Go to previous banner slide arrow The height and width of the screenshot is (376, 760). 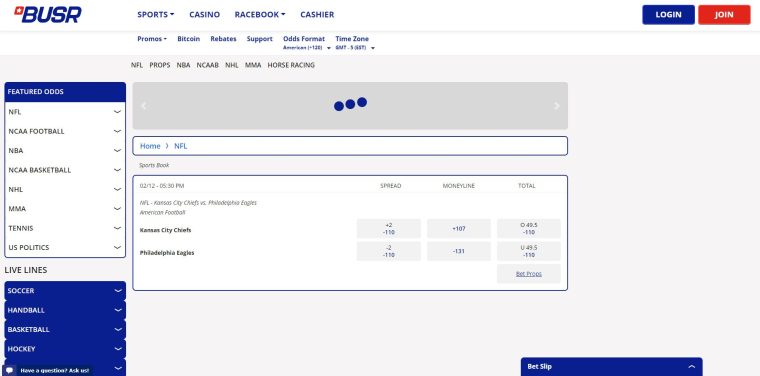[143, 106]
